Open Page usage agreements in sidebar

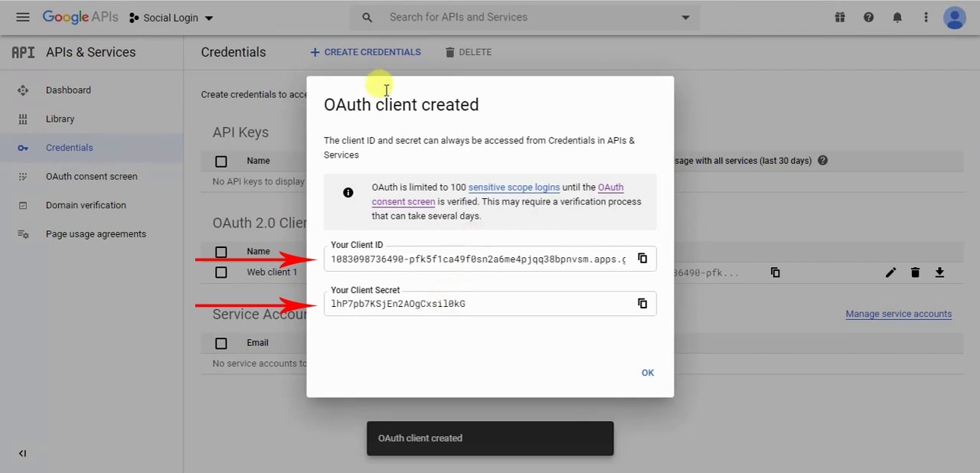coord(96,234)
